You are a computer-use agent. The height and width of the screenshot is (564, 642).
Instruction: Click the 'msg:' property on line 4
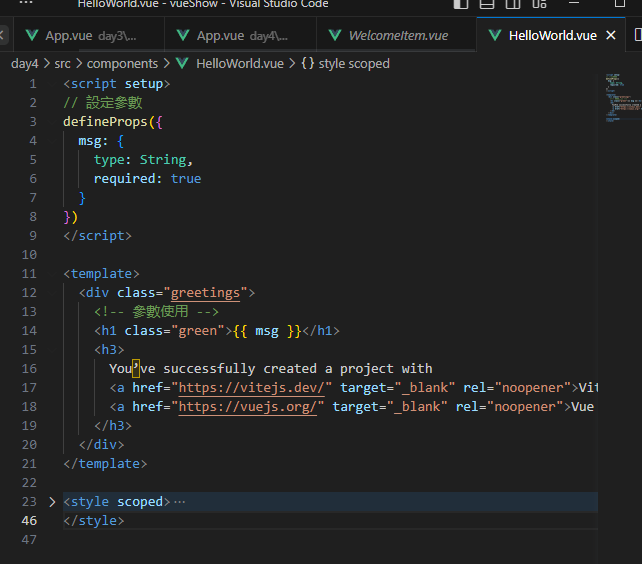click(93, 141)
